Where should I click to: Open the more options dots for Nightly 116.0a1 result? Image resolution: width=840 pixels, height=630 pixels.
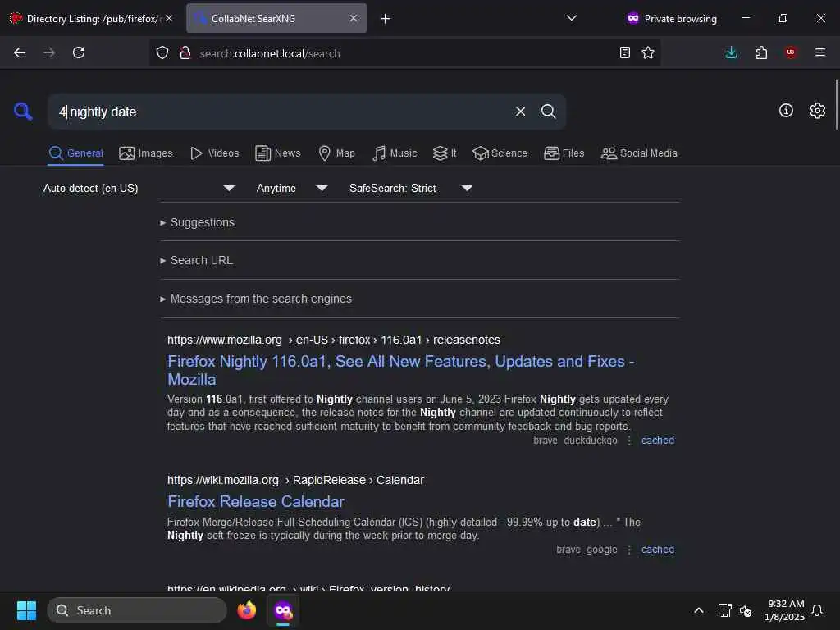[629, 441]
